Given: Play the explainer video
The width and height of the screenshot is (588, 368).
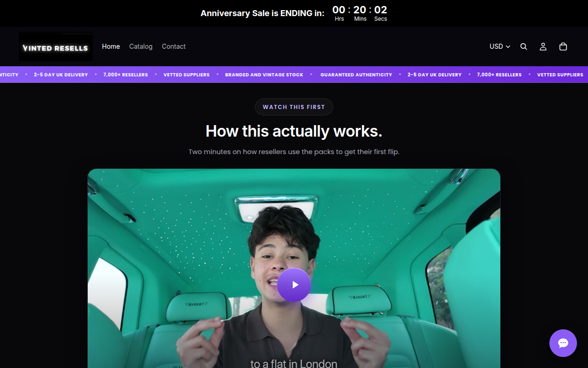Looking at the screenshot, I should (x=294, y=285).
